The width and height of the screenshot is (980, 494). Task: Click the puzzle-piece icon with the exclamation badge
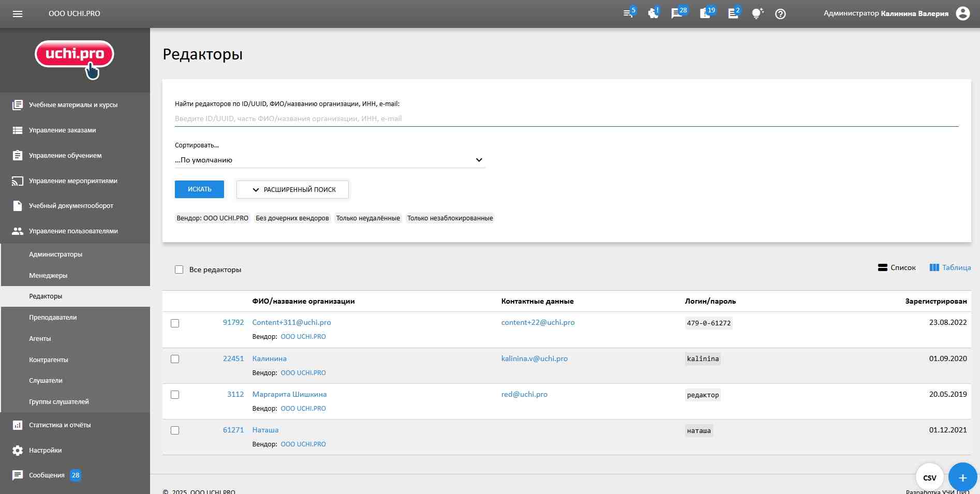click(654, 13)
